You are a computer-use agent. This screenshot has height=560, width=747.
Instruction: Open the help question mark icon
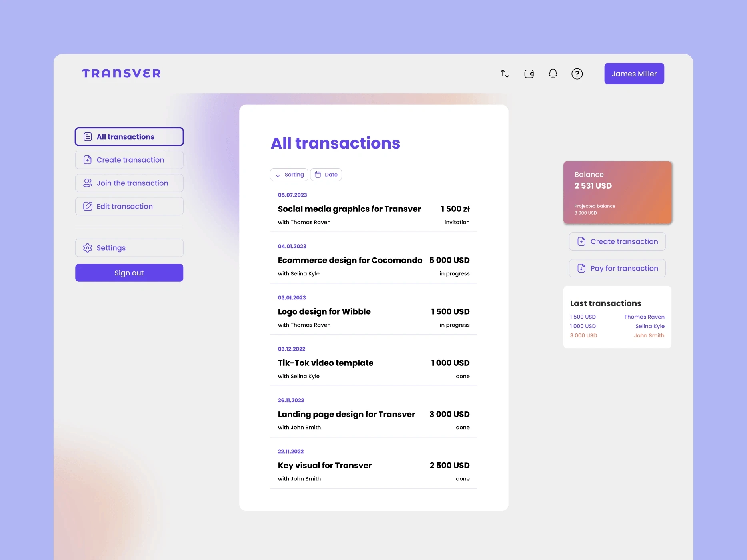[577, 74]
